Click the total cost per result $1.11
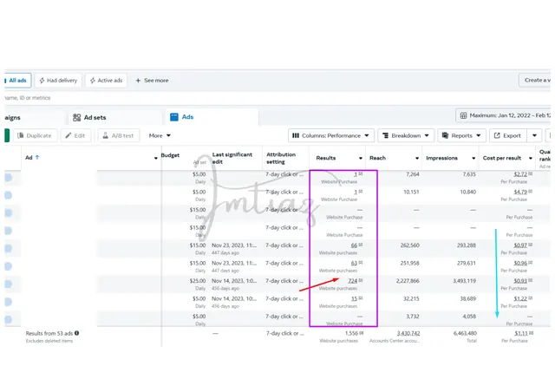 (x=520, y=333)
